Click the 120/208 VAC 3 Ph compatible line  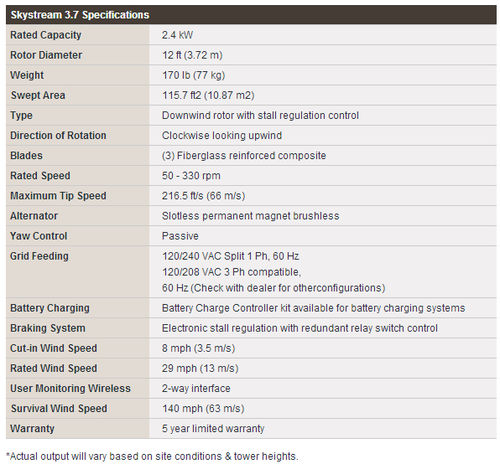click(x=232, y=272)
